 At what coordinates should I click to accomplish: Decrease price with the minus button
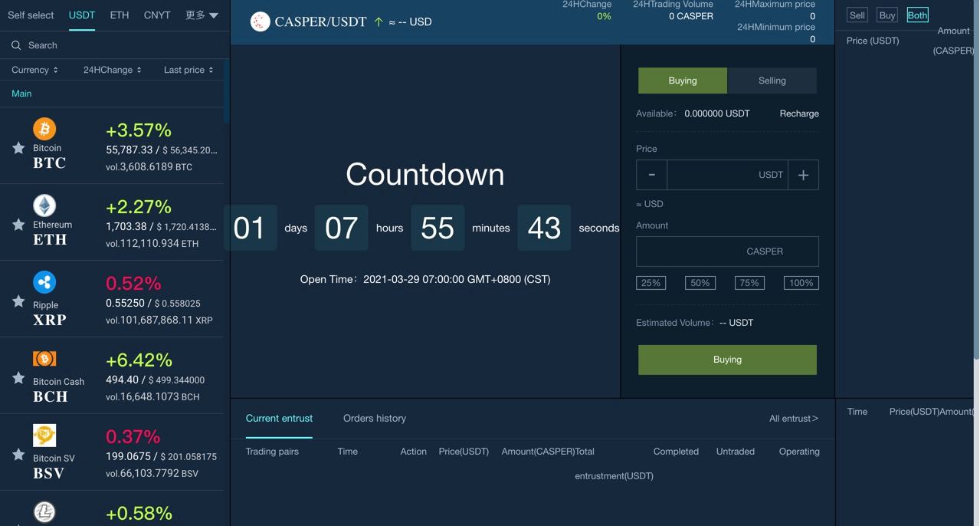(x=651, y=175)
